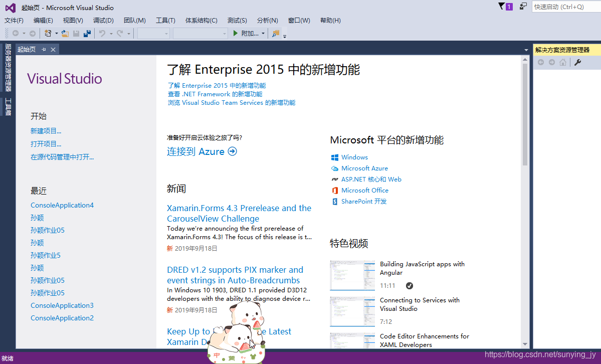The height and width of the screenshot is (364, 601).
Task: Click the Microsoft Office logo icon
Action: 335,190
